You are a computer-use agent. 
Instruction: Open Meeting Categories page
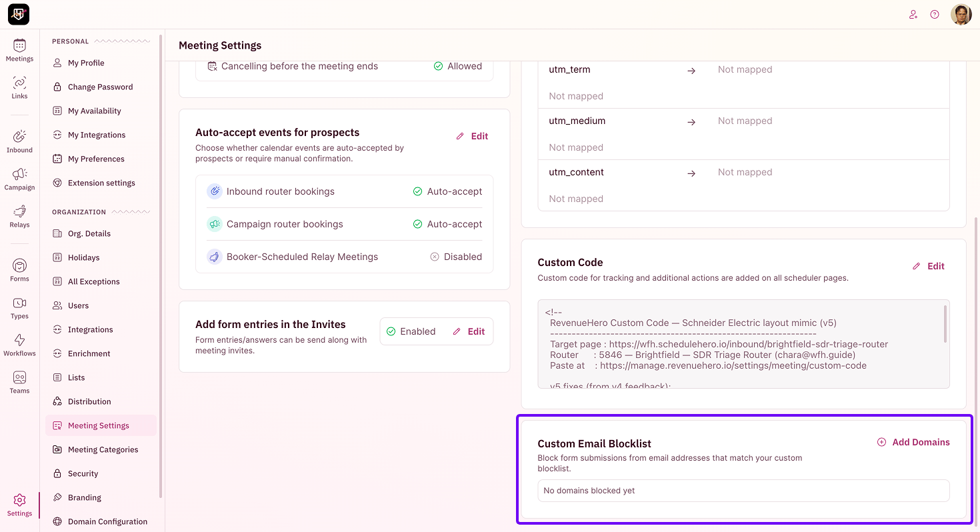coord(101,449)
